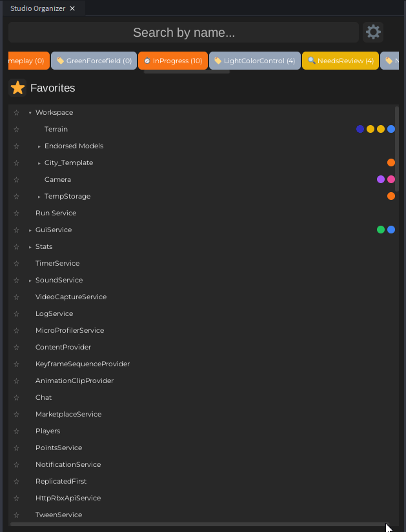Click the clock icon on InProgress
406x532 pixels.
pos(147,61)
